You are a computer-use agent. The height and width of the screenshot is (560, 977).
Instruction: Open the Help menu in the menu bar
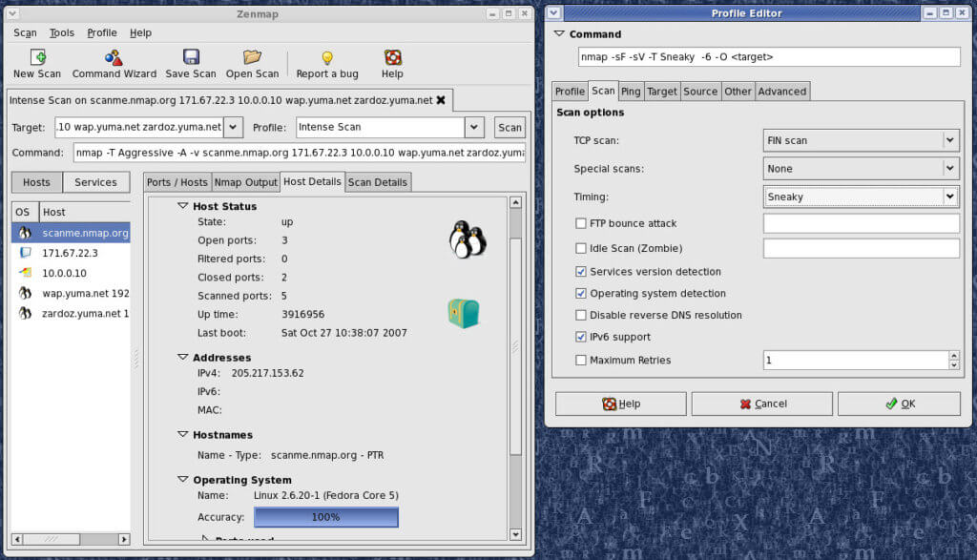tap(141, 33)
